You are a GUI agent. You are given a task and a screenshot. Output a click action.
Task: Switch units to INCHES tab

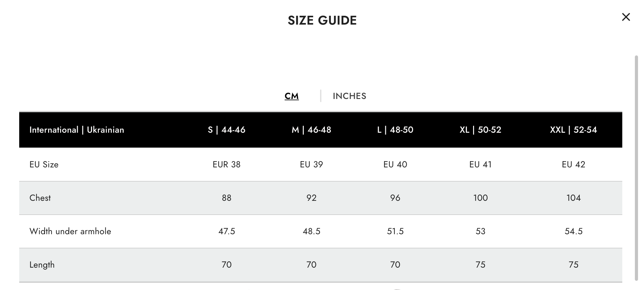349,96
